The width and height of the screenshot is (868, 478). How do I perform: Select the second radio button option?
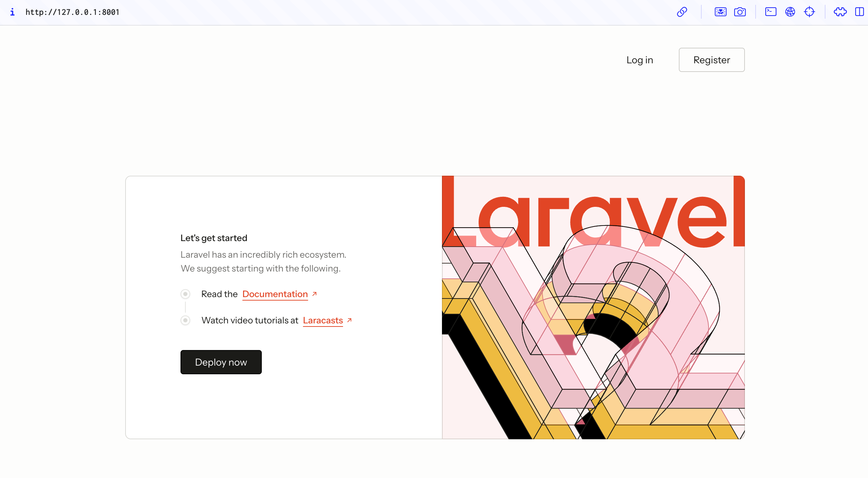[186, 320]
